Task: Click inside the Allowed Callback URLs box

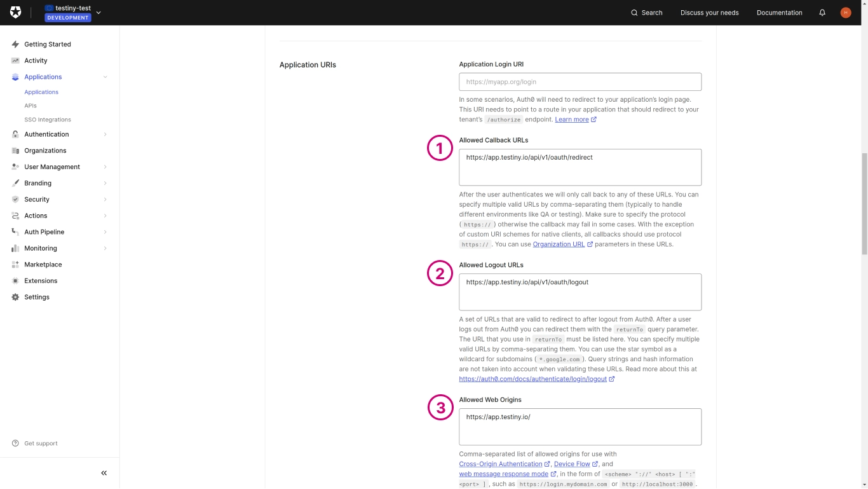Action: [580, 167]
